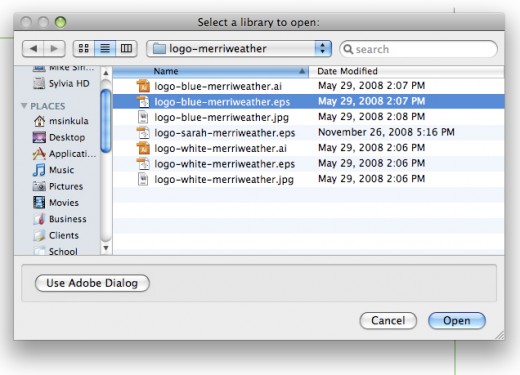Click icon of logo-blue-merriweather.jpg

point(143,117)
